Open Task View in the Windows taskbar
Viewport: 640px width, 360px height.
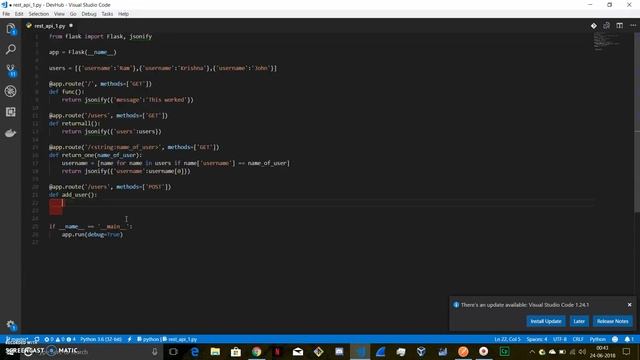click(173, 351)
